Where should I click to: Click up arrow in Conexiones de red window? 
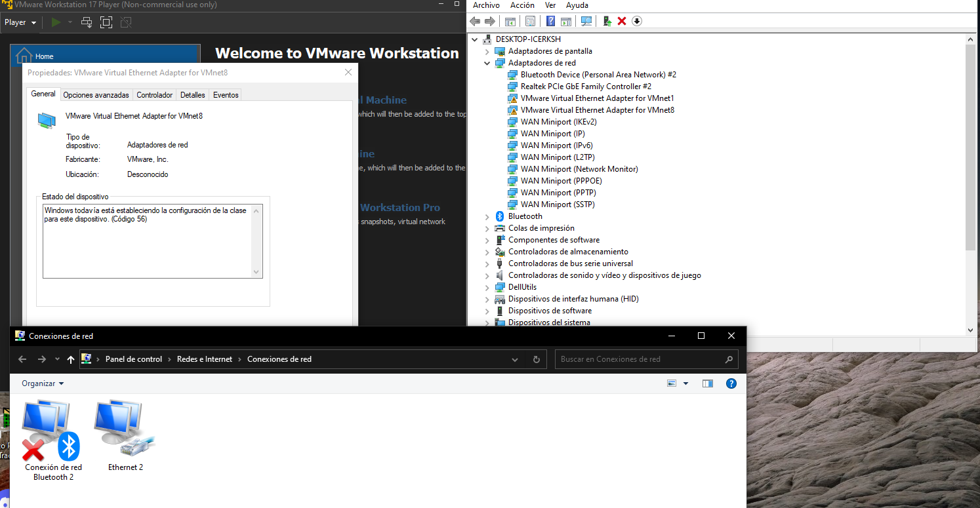tap(71, 359)
